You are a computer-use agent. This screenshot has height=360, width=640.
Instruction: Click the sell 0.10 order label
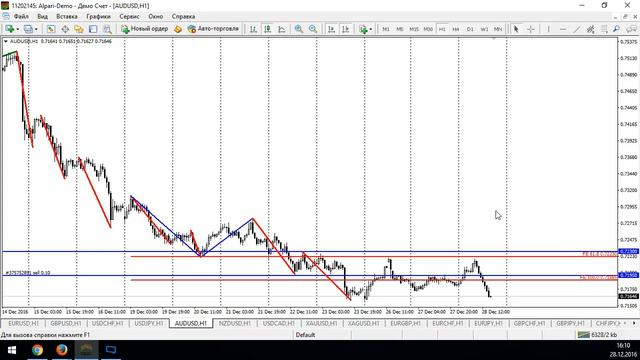28,273
